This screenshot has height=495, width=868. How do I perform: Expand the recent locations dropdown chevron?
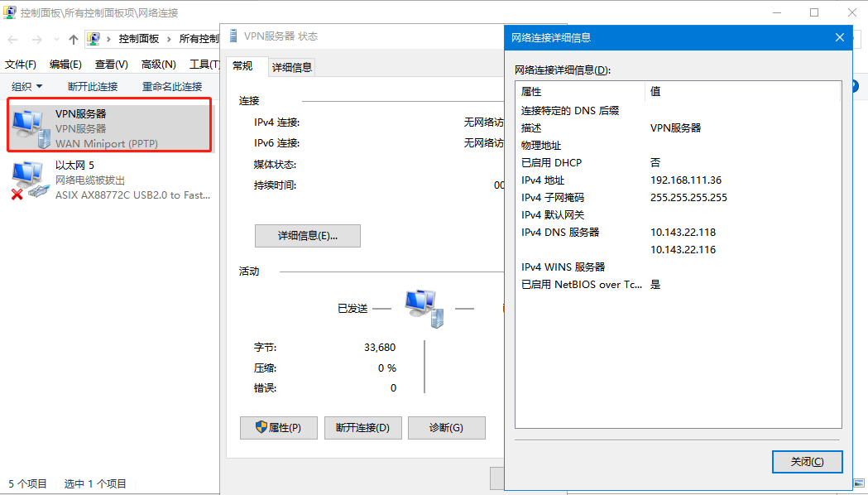(57, 40)
